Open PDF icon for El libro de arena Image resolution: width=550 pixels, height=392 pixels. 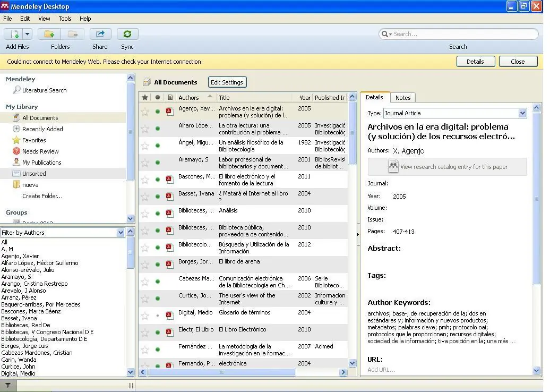(x=170, y=265)
